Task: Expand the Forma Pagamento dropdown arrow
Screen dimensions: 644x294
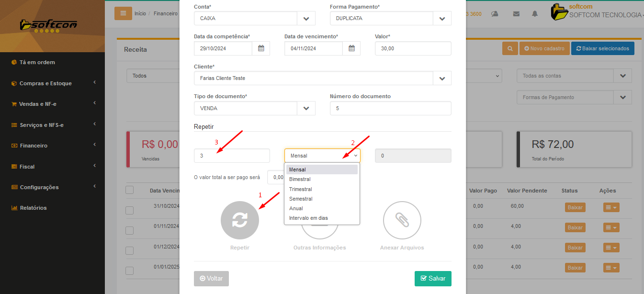Action: click(x=442, y=18)
